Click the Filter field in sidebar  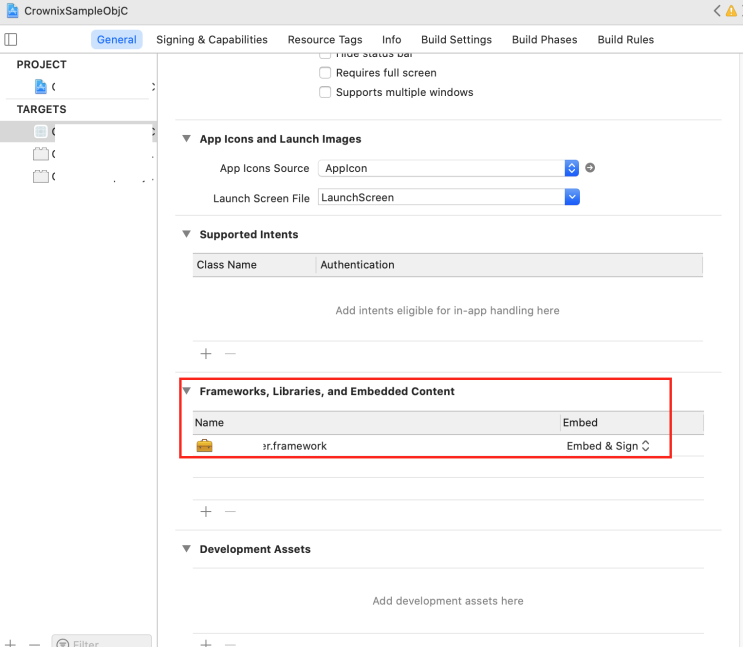(x=101, y=642)
